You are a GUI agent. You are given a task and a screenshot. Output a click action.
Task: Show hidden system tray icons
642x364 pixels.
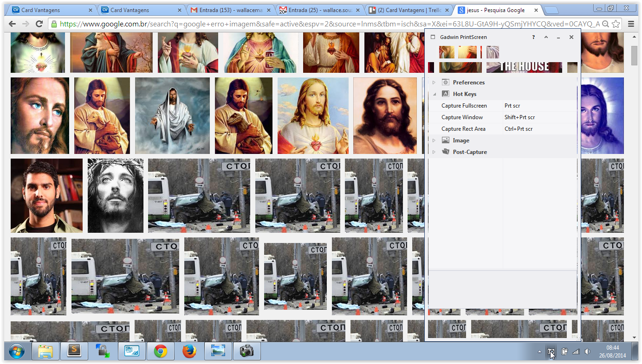(539, 351)
